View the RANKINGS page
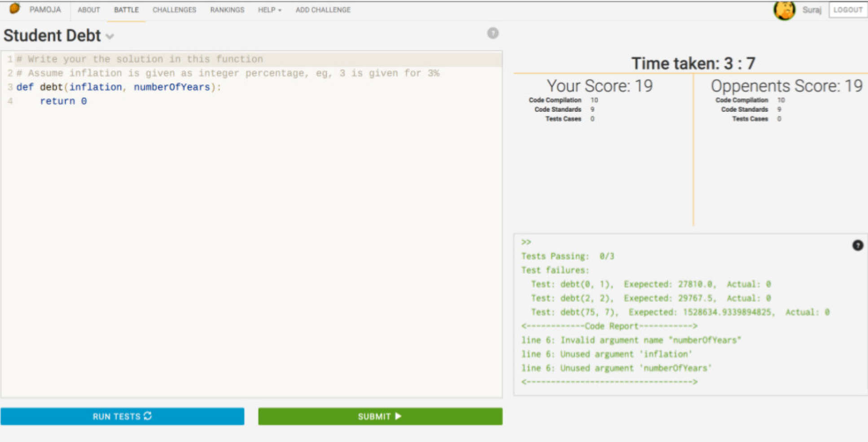 coord(227,10)
